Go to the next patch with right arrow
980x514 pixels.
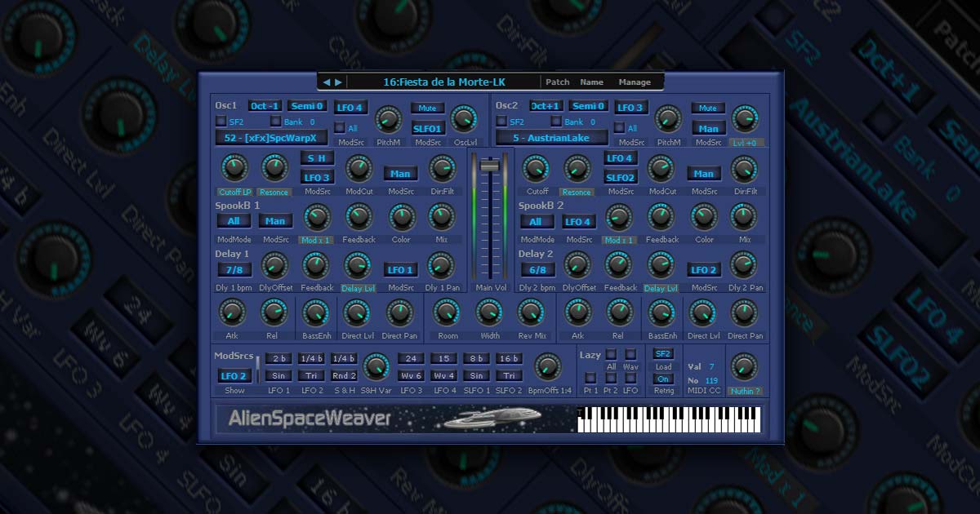coord(338,82)
